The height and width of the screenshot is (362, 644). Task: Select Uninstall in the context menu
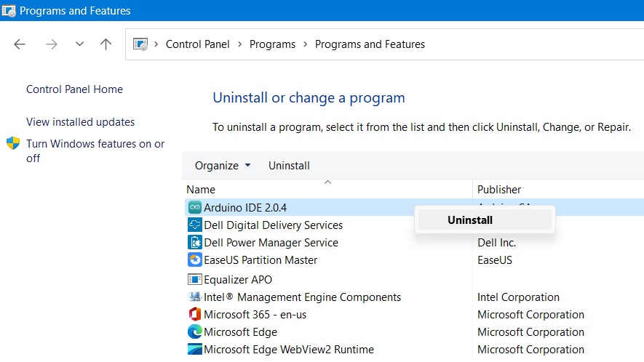(485, 220)
